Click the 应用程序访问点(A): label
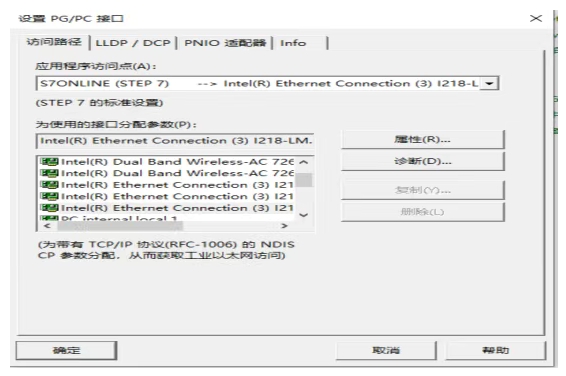This screenshot has width=566, height=376. pos(96,66)
